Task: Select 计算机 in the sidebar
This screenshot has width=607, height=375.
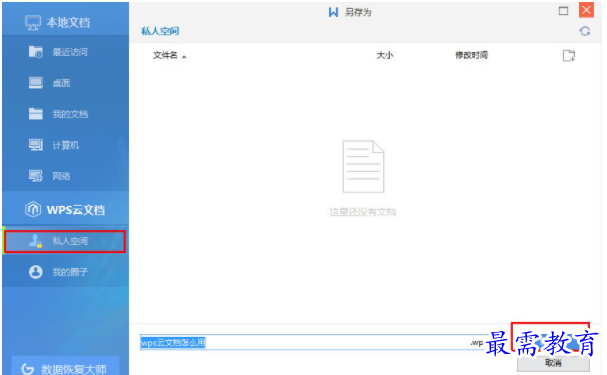Action: pyautogui.click(x=65, y=145)
